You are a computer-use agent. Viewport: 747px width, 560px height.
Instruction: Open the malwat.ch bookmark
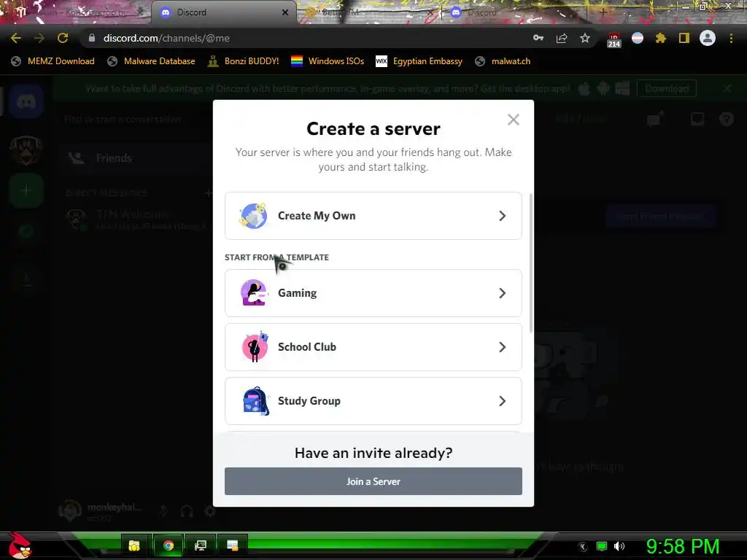coord(503,61)
